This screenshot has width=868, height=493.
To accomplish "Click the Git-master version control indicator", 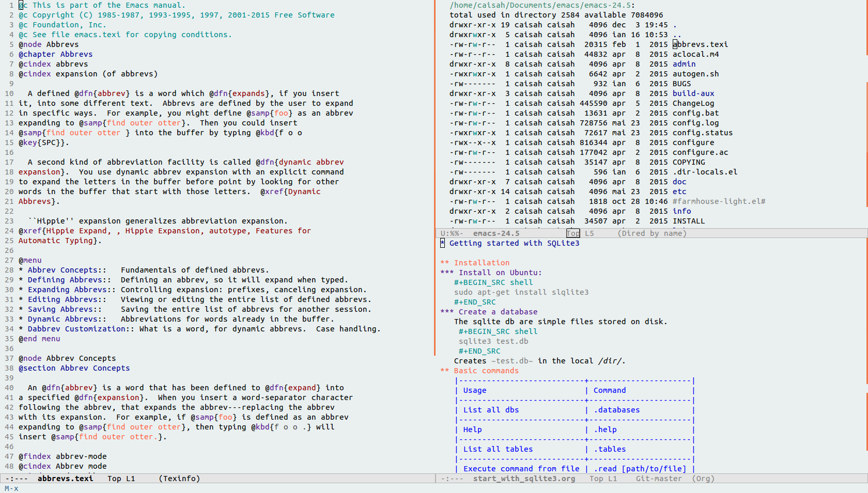I will pyautogui.click(x=659, y=479).
